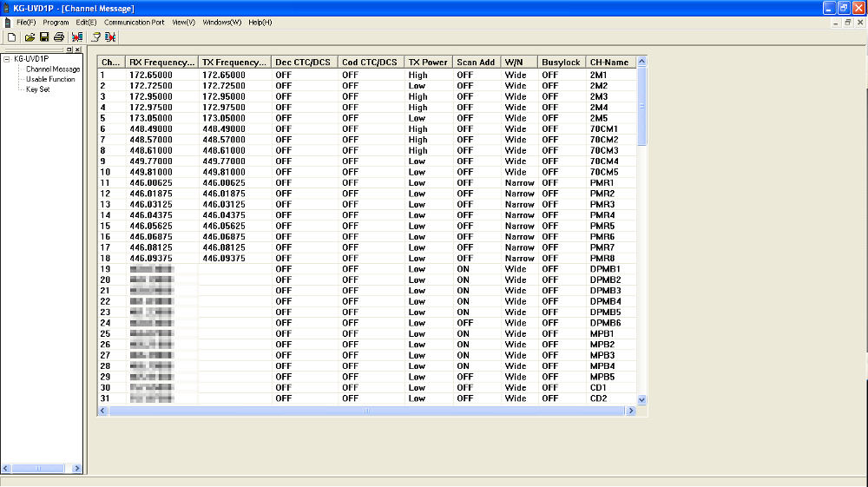Click the table's horizontal scrollbar thumb
Screen dimensions: 868x487
[x=366, y=411]
